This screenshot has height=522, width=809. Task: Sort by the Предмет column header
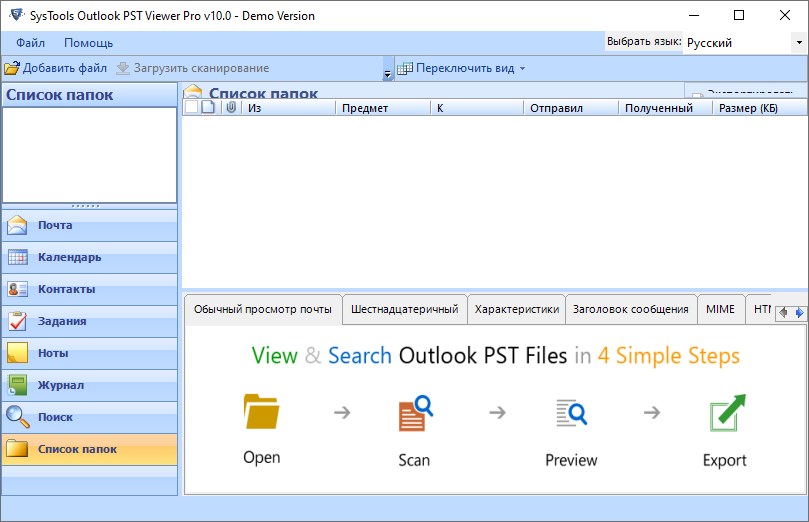pos(383,108)
